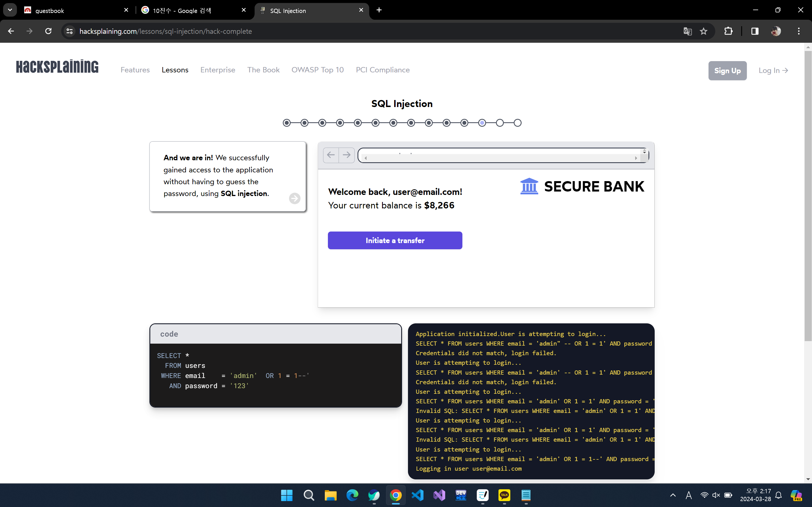Click the Chrome profile avatar
Screen dimensions: 812x507
click(776, 31)
